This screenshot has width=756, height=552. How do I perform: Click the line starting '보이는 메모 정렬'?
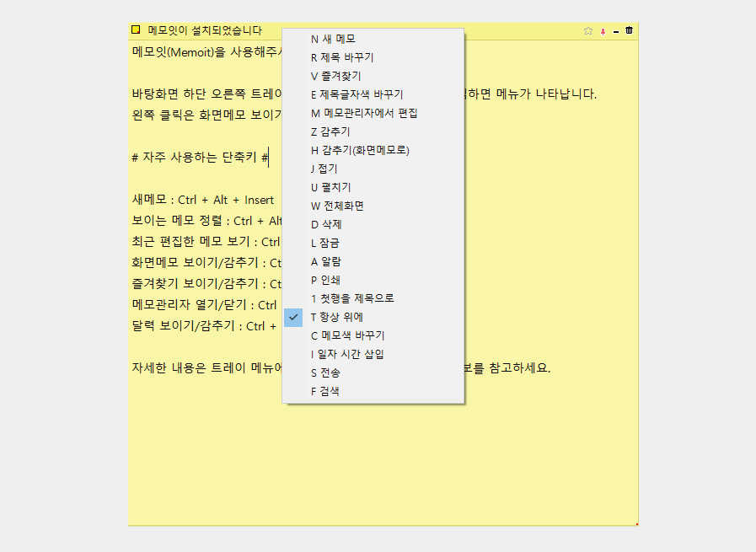click(x=206, y=221)
